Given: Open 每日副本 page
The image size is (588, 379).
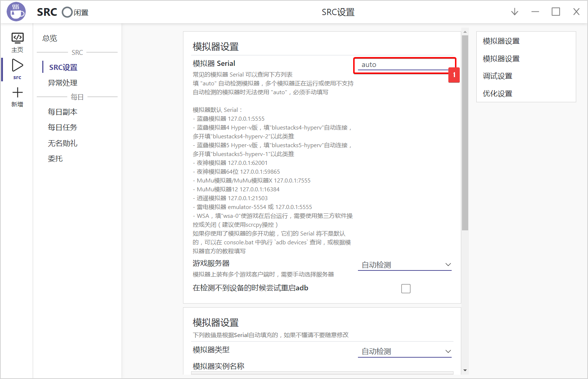Looking at the screenshot, I should pos(62,112).
